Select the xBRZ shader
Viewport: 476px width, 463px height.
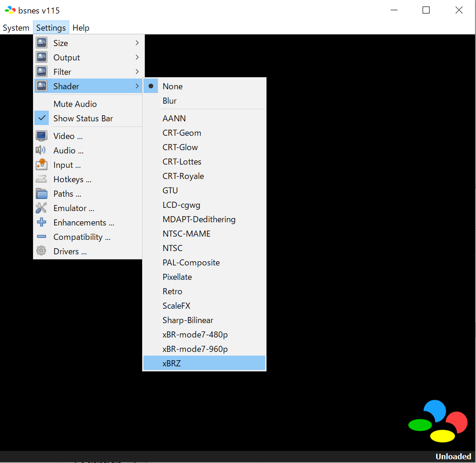coord(204,363)
